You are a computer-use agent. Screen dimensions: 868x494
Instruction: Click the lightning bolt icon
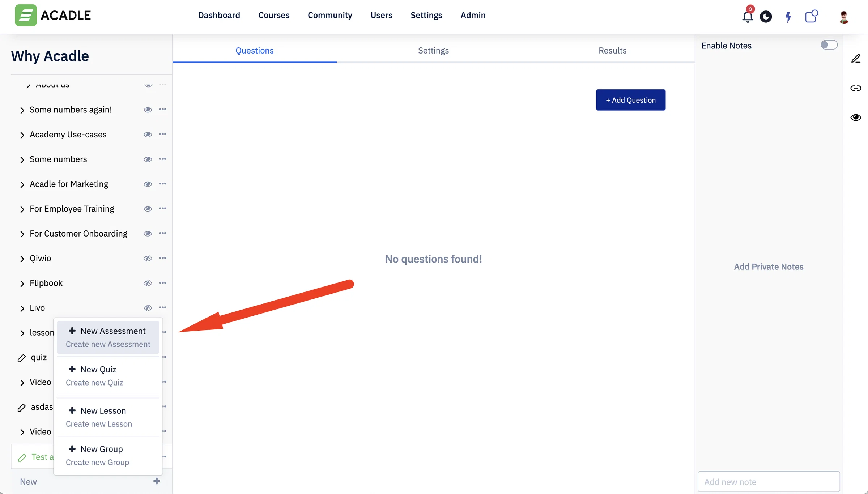[788, 17]
